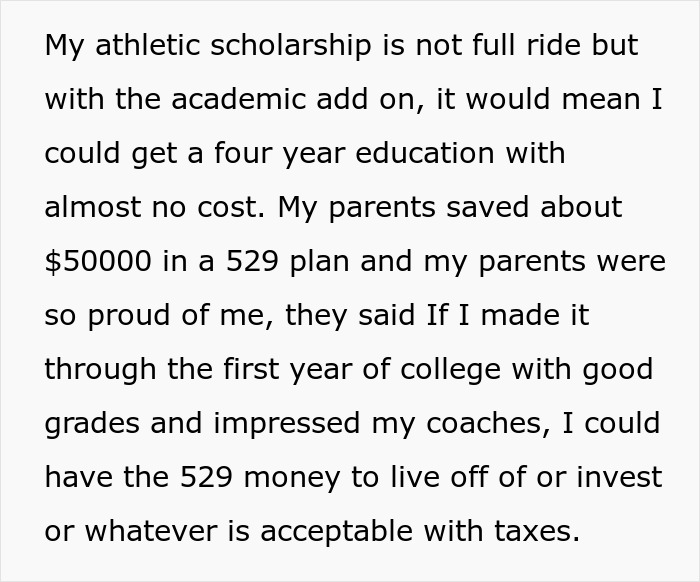
Task: Click the phrase "almost no cost"
Action: 155,208
